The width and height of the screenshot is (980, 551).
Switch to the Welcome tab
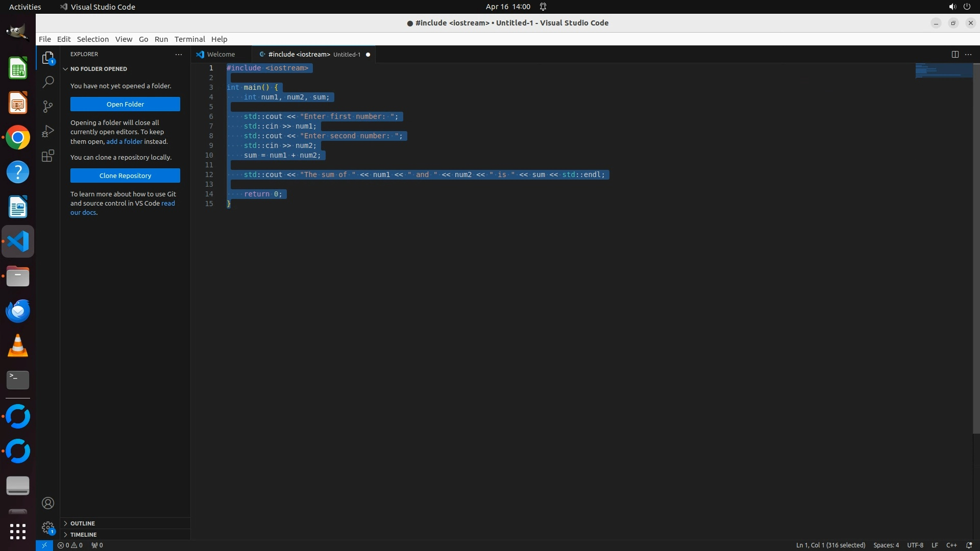click(x=220, y=54)
